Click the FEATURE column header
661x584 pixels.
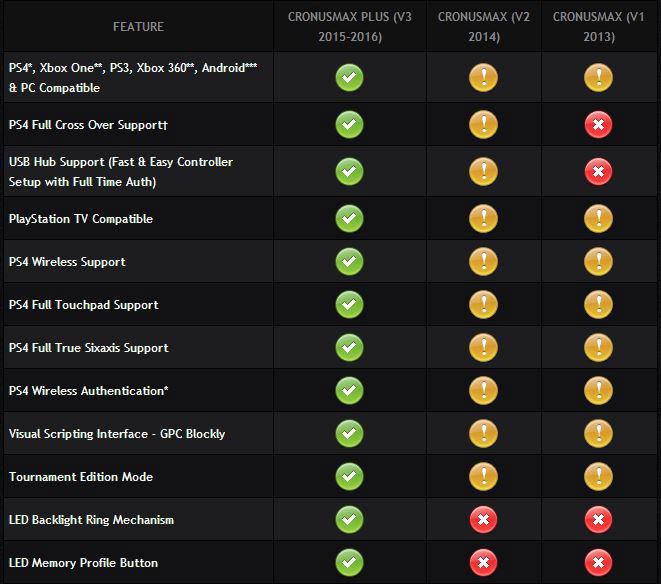138,27
